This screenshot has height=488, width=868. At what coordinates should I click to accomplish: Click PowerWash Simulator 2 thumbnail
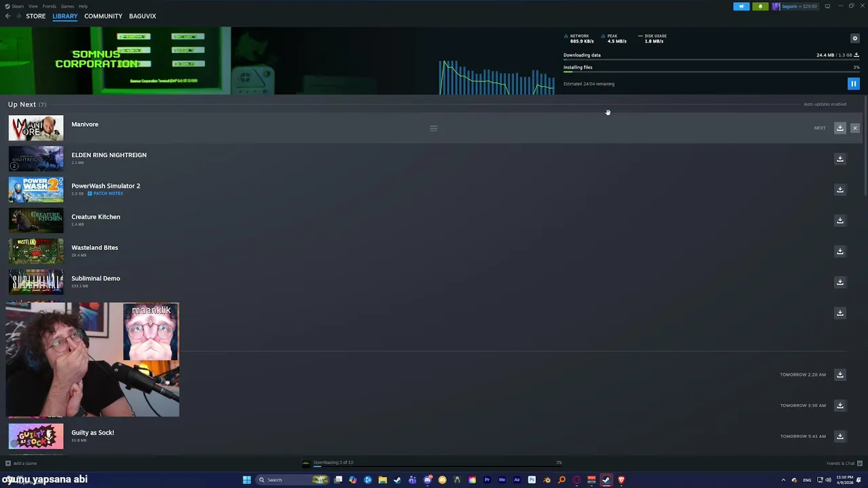pos(36,190)
